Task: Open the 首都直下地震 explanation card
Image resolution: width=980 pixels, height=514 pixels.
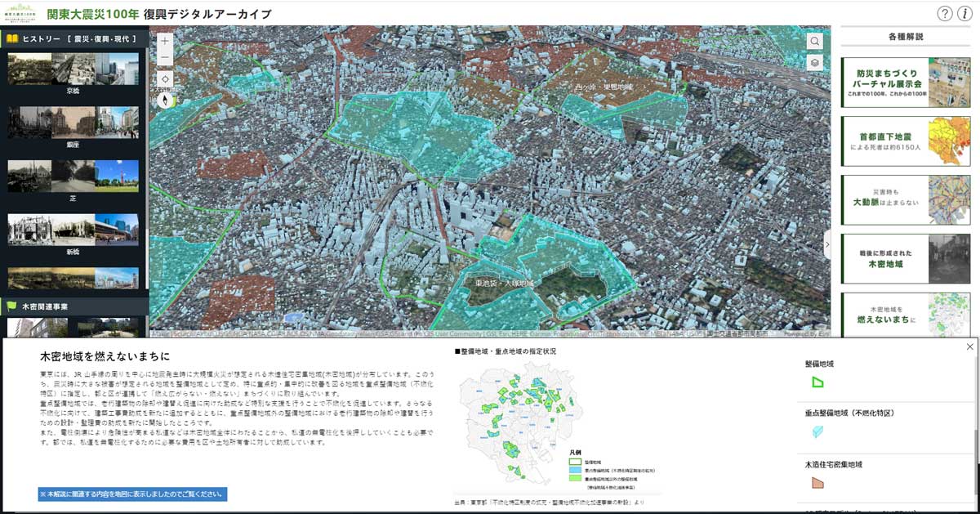Action: 906,141
